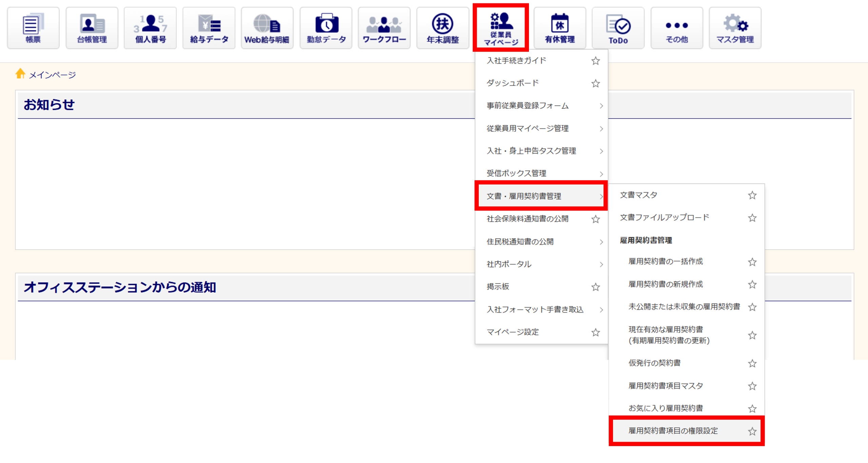Open the 帳票 toolbar icon
Viewport: 868px width, 463px height.
click(33, 28)
